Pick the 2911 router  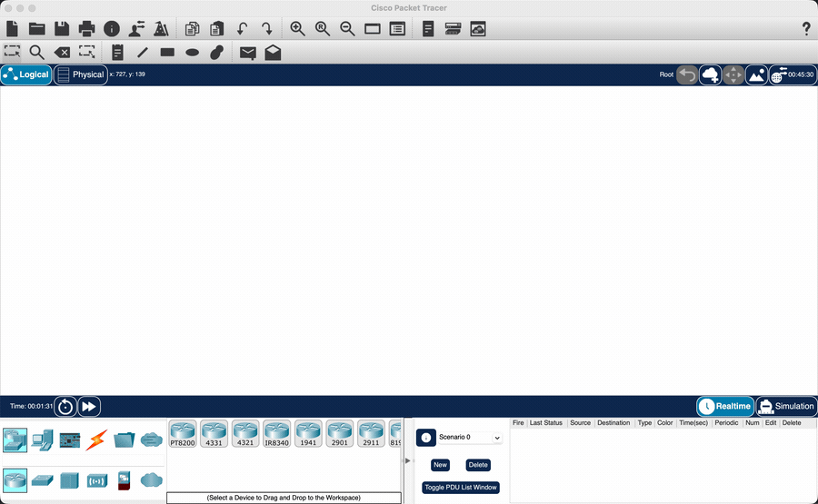(x=371, y=434)
